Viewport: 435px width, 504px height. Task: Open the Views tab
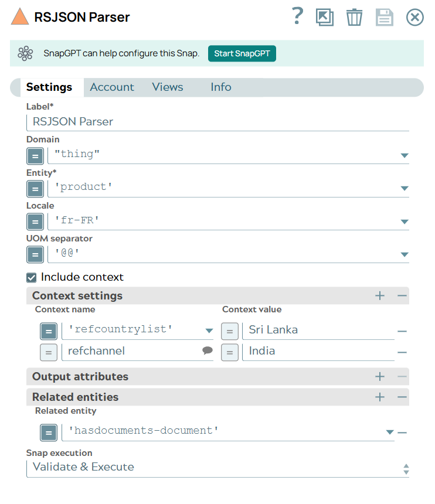point(167,87)
